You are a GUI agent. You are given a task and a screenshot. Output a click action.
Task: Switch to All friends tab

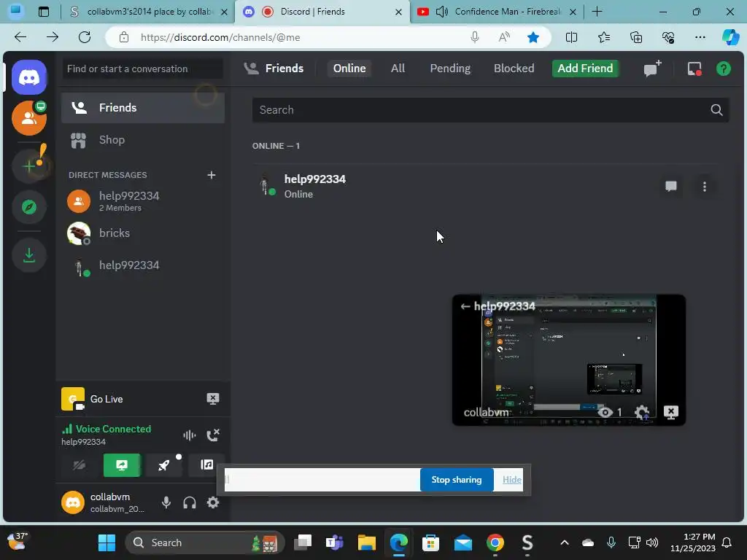tap(398, 68)
